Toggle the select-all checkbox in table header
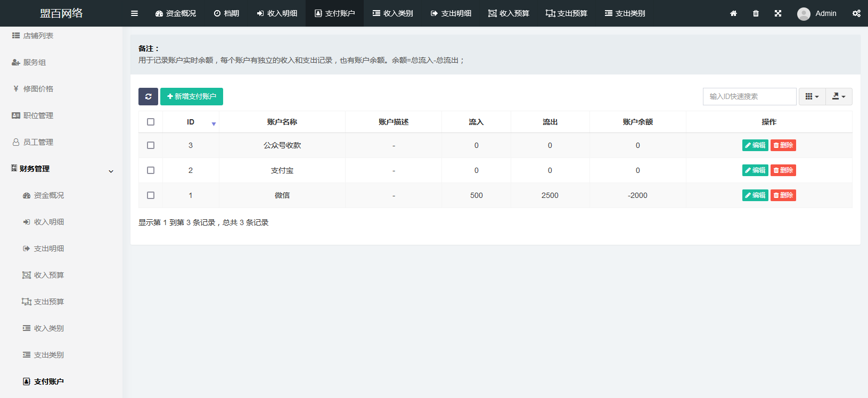868x398 pixels. (x=151, y=122)
